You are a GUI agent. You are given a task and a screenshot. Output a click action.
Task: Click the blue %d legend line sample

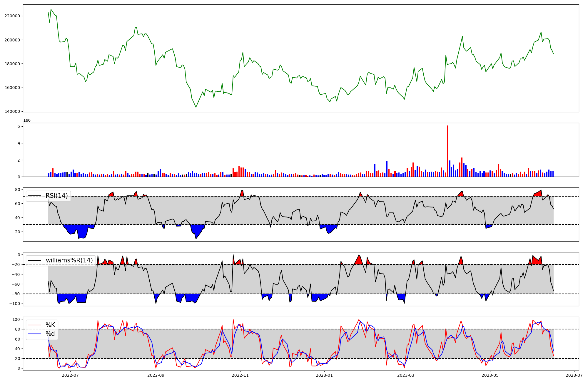[x=35, y=334]
